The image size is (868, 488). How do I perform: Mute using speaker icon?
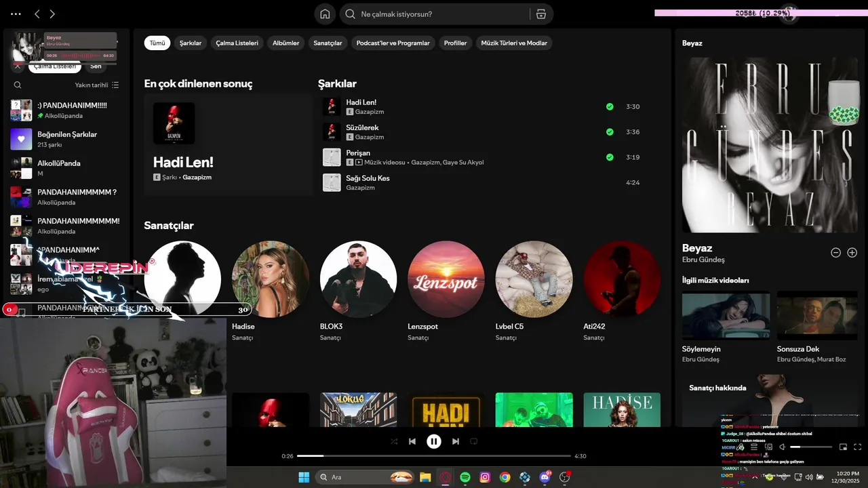(x=782, y=447)
